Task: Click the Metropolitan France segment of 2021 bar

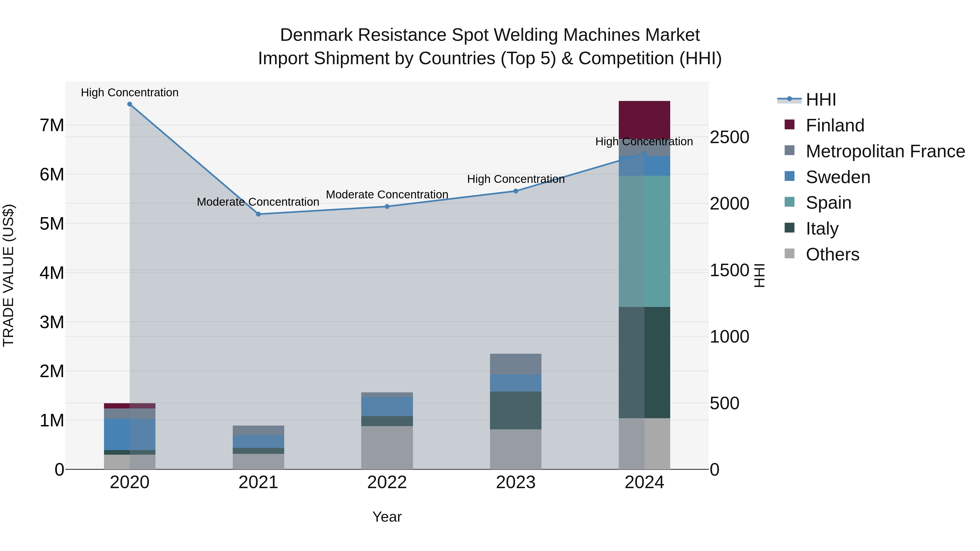Action: click(258, 430)
